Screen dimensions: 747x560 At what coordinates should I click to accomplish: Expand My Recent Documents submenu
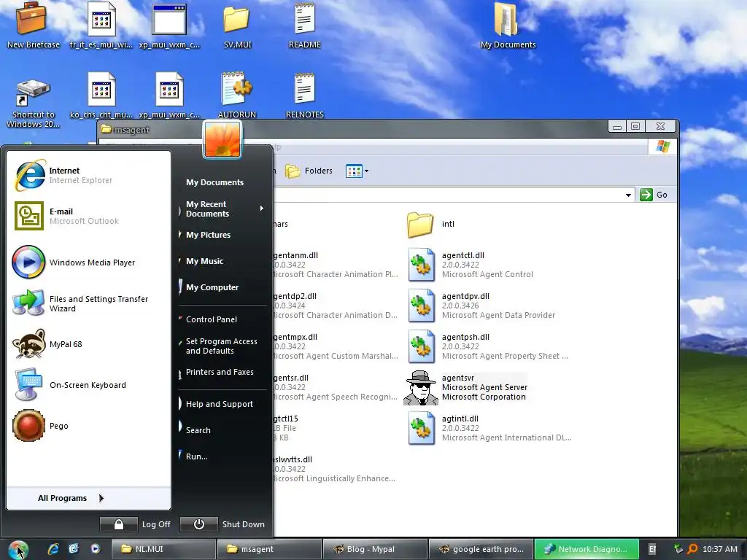tap(222, 209)
